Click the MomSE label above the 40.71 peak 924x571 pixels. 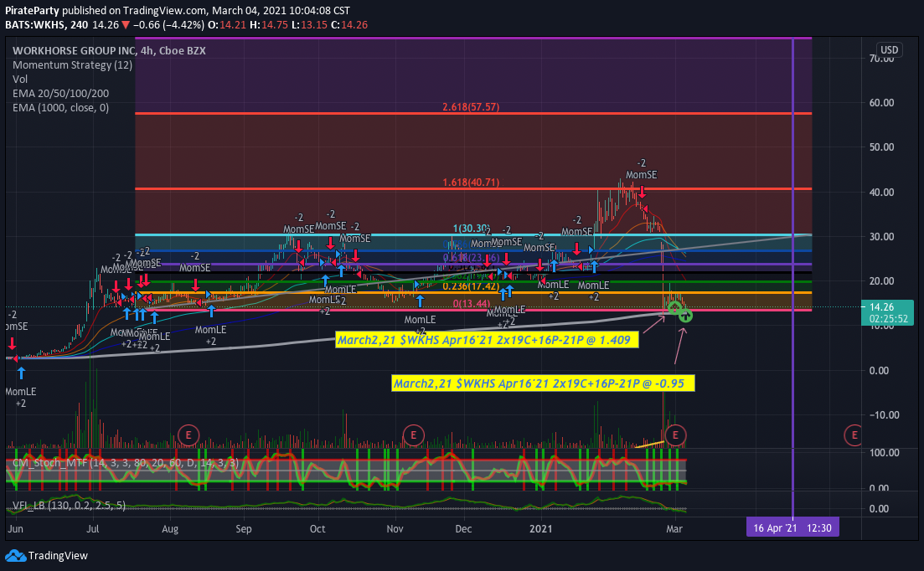coord(641,175)
